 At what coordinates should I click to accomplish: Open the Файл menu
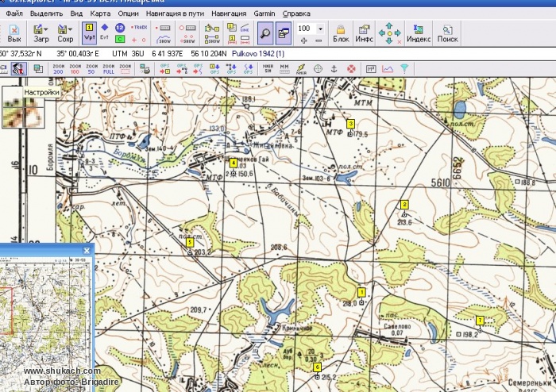[14, 13]
